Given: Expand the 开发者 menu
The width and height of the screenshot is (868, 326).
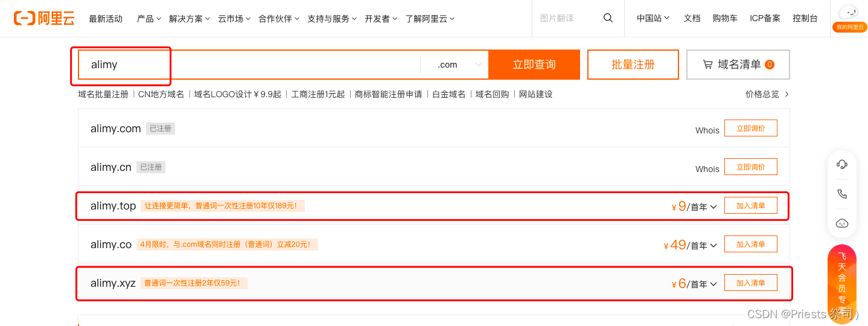Looking at the screenshot, I should coord(381,19).
